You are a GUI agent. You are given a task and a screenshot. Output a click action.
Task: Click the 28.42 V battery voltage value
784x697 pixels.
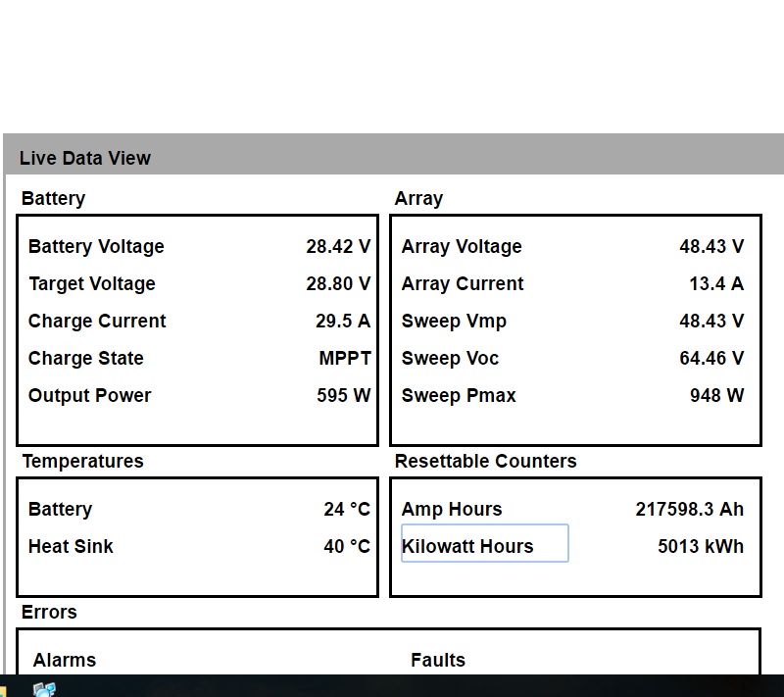[x=338, y=246]
